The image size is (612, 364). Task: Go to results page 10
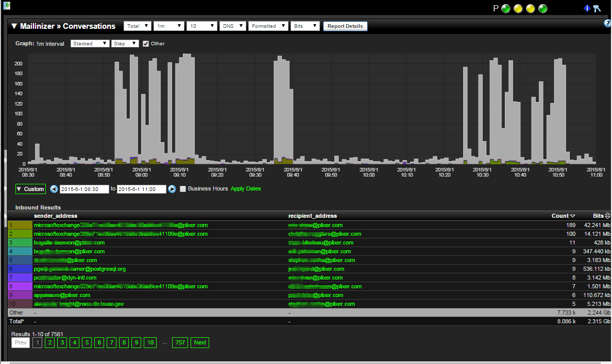click(x=150, y=342)
